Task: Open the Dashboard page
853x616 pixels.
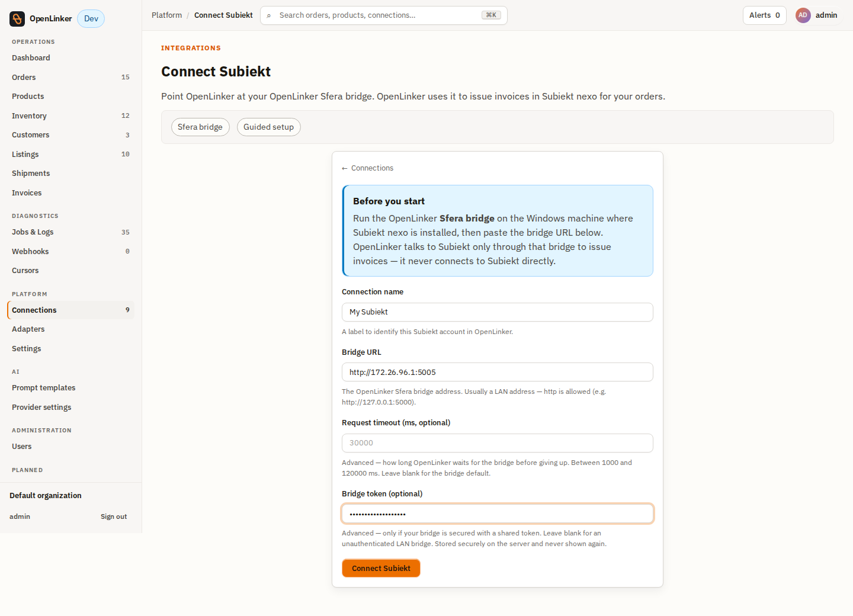Action: 70,58
